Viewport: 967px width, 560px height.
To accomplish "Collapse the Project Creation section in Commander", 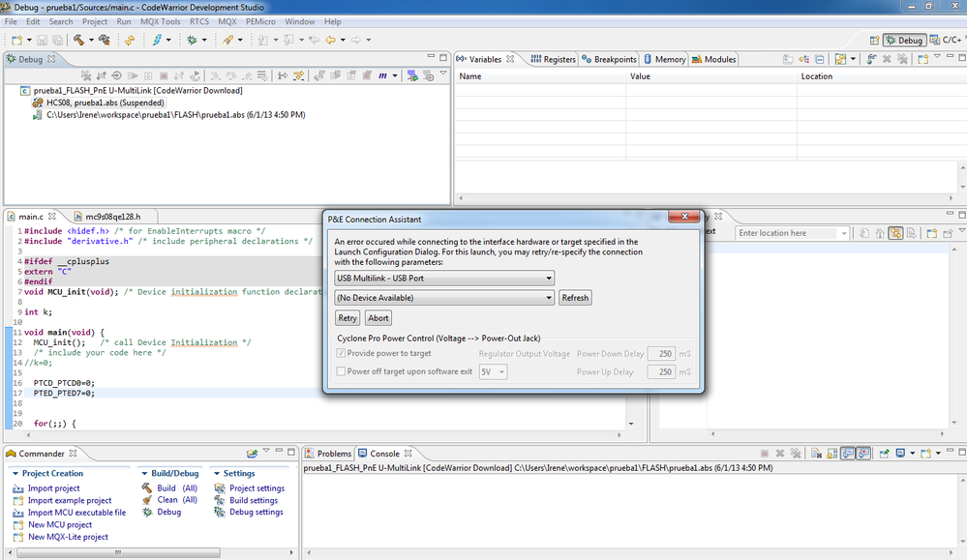I will pyautogui.click(x=15, y=473).
